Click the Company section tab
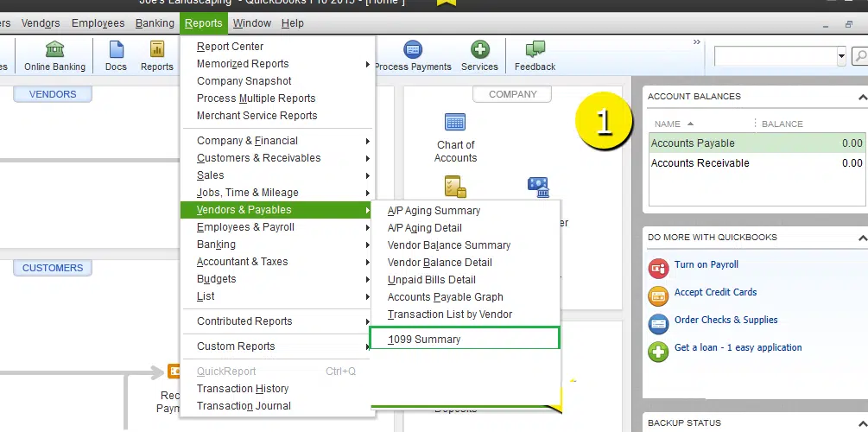The width and height of the screenshot is (868, 432). (x=512, y=94)
